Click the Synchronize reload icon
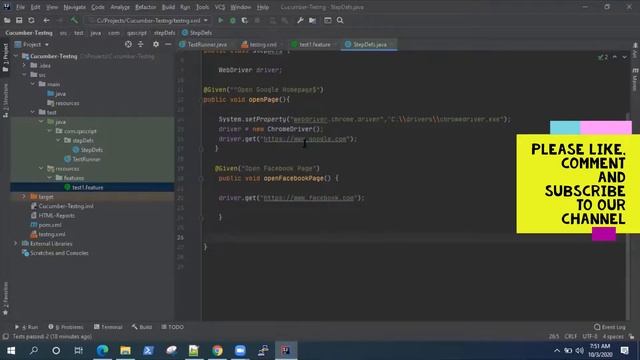 click(x=31, y=20)
